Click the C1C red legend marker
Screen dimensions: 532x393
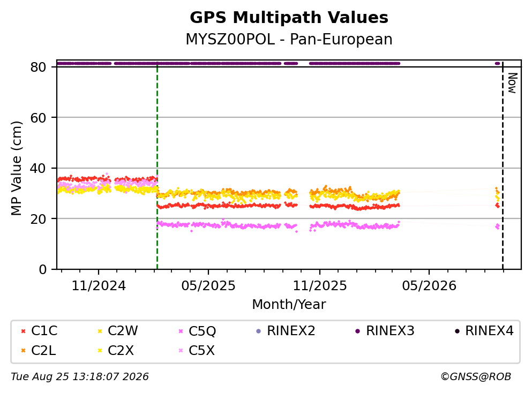23,331
